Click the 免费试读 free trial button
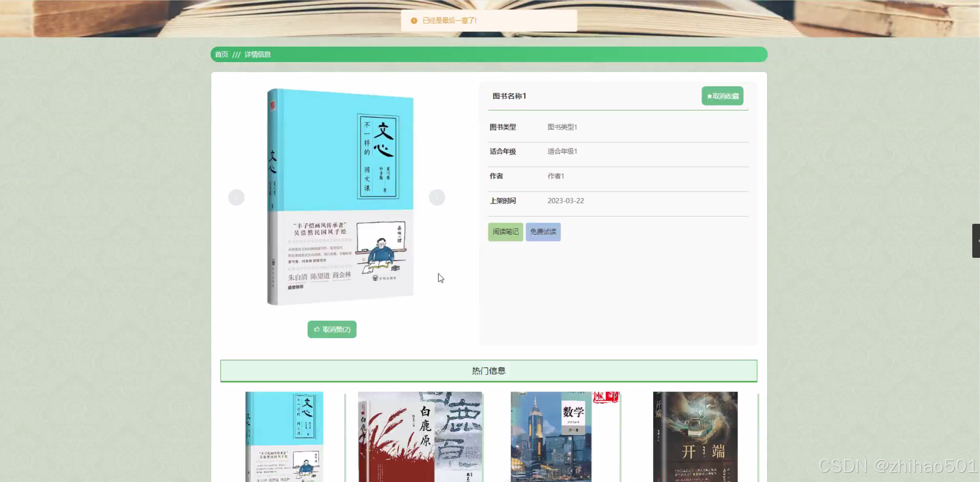This screenshot has height=482, width=980. (x=543, y=232)
